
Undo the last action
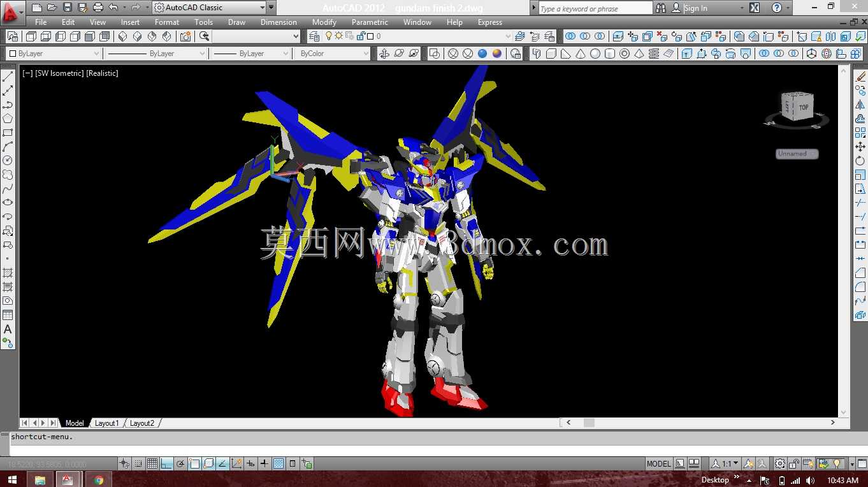pyautogui.click(x=113, y=8)
